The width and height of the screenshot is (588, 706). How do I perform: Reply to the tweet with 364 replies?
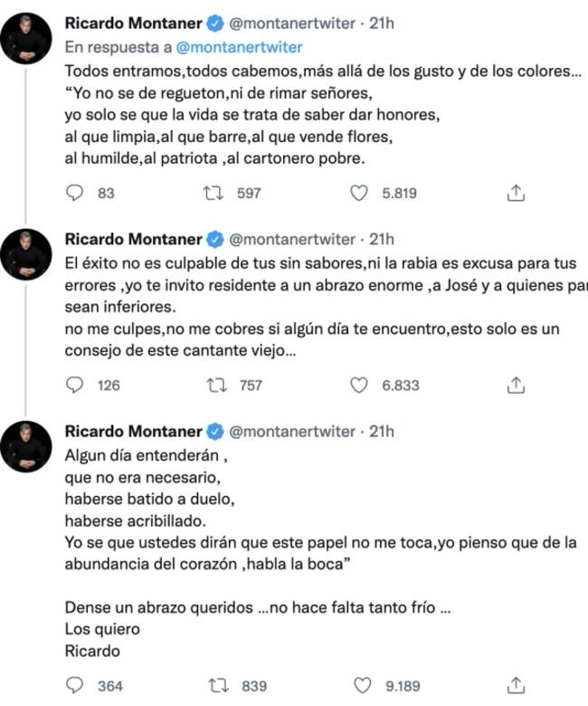[76, 685]
